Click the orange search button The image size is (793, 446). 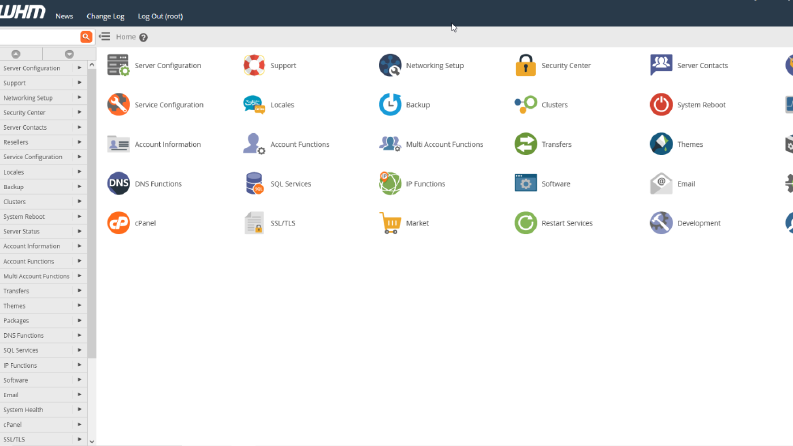pos(86,37)
